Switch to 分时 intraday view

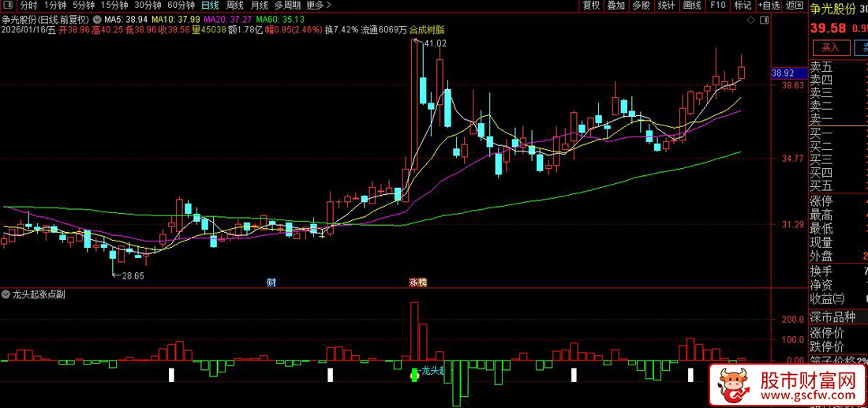pos(28,6)
